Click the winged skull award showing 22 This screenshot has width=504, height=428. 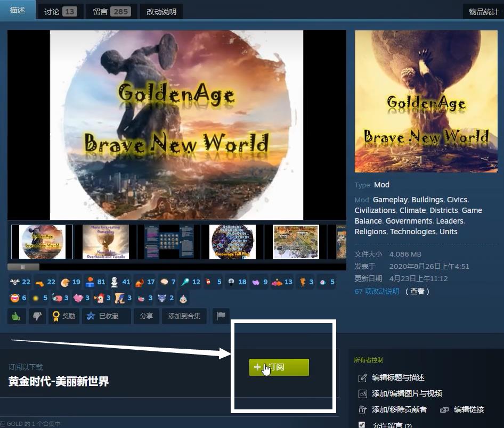(20, 282)
